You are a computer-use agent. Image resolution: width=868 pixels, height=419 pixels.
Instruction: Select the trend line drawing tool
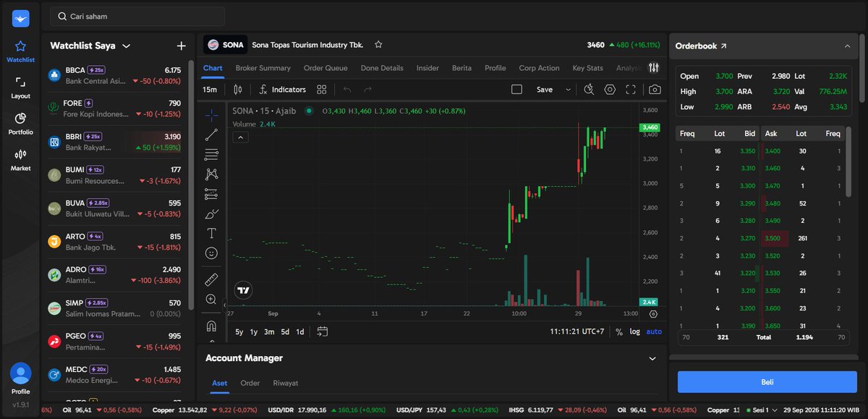[x=211, y=135]
